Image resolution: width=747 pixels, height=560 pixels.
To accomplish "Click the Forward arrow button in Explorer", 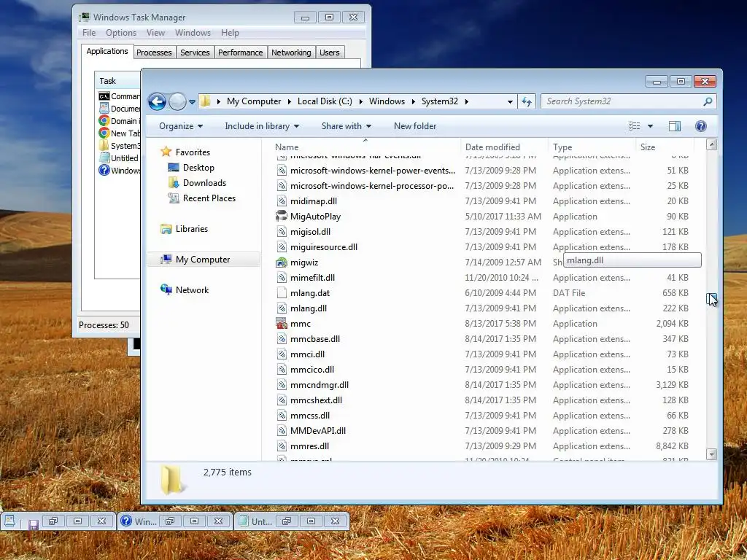I will pyautogui.click(x=177, y=101).
